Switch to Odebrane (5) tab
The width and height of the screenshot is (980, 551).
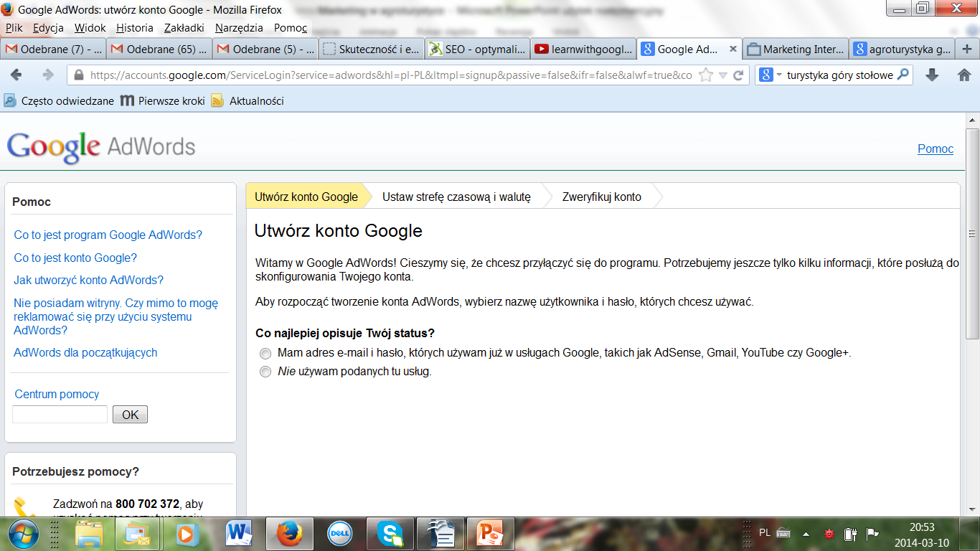266,49
